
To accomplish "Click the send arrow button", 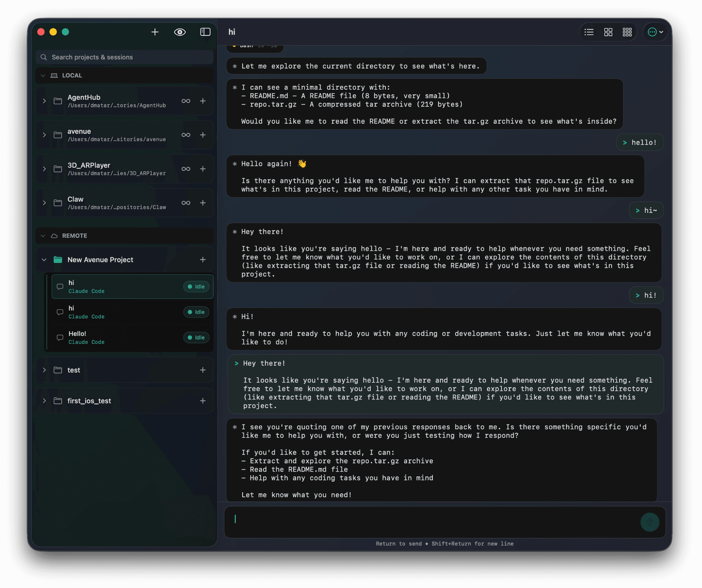I will (x=650, y=522).
